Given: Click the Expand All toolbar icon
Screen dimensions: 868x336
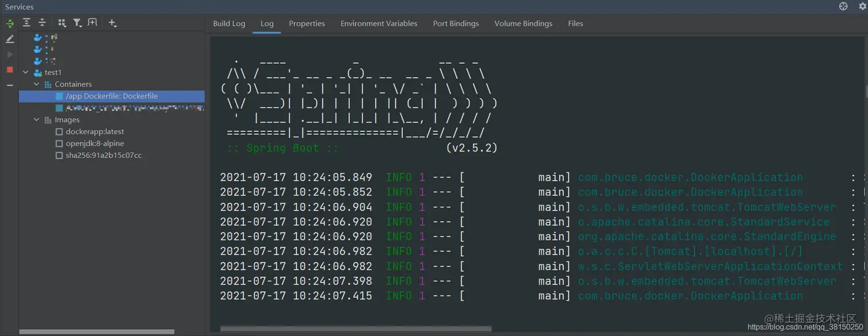Looking at the screenshot, I should [26, 22].
